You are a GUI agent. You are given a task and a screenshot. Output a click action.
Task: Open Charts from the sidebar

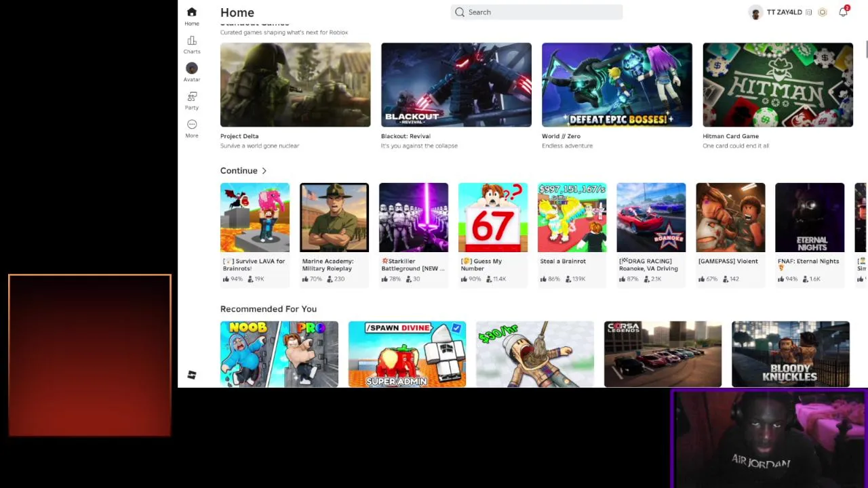[192, 45]
